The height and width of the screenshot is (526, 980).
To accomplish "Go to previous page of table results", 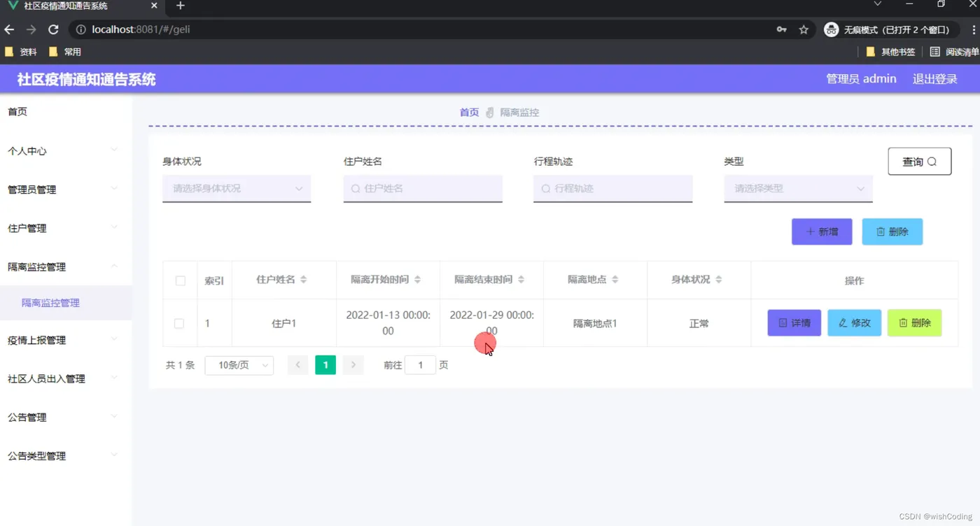I will coord(298,365).
